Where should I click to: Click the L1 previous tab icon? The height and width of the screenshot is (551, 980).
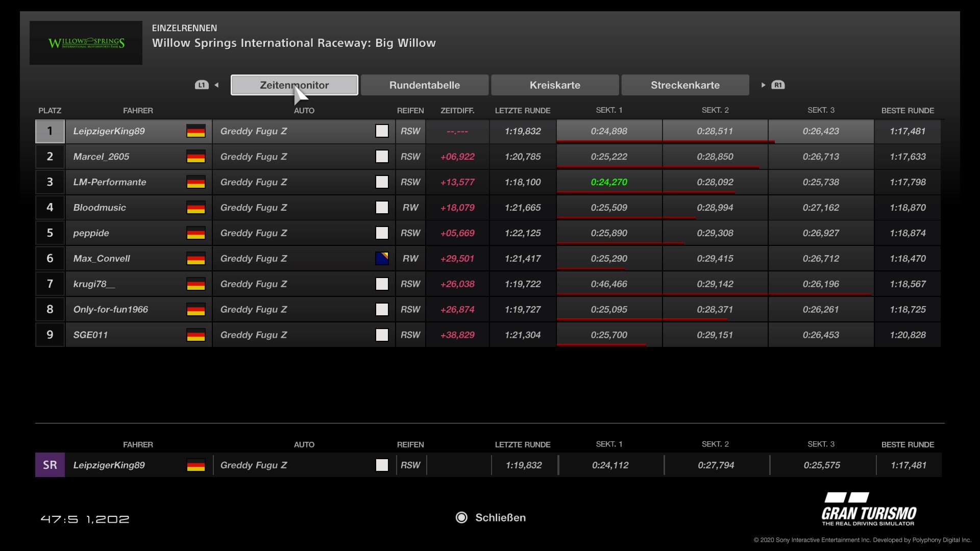click(x=202, y=85)
